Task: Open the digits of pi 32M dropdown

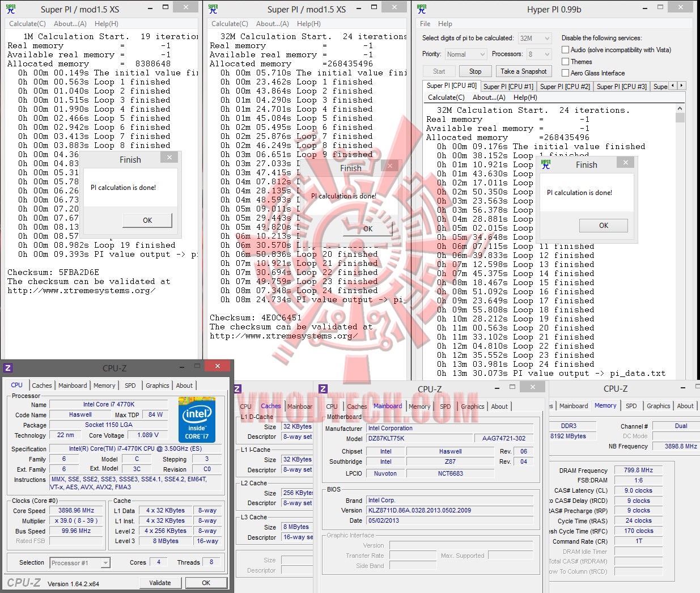Action: (534, 38)
